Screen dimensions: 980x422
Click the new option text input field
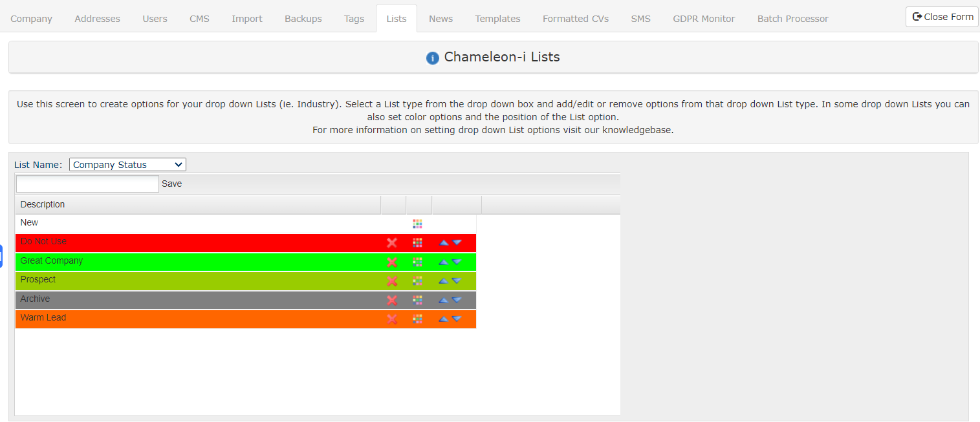87,184
